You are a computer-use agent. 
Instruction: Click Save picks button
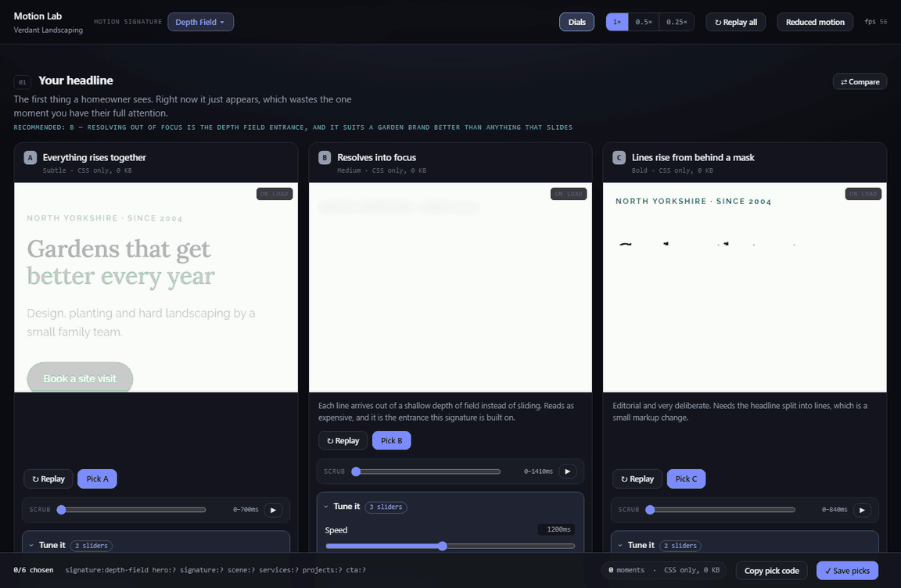tap(847, 570)
